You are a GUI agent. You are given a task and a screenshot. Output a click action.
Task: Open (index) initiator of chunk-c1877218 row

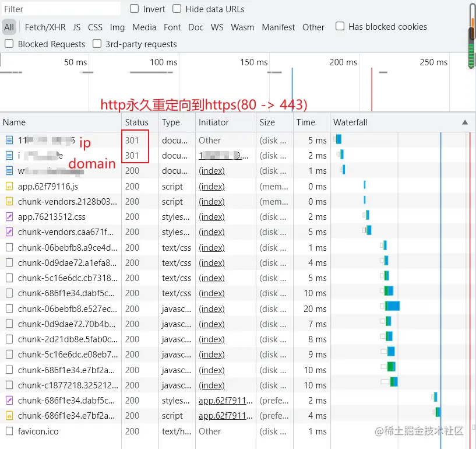coord(211,385)
